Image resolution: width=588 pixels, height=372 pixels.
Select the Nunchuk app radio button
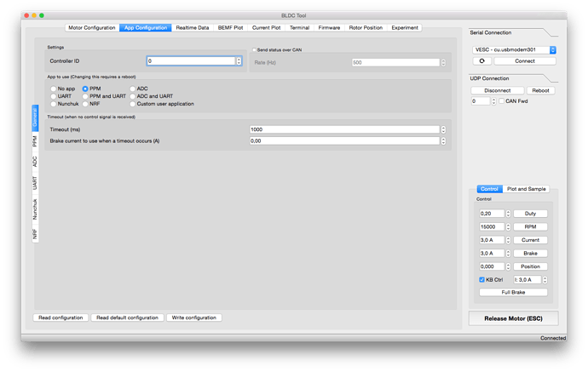click(x=54, y=104)
